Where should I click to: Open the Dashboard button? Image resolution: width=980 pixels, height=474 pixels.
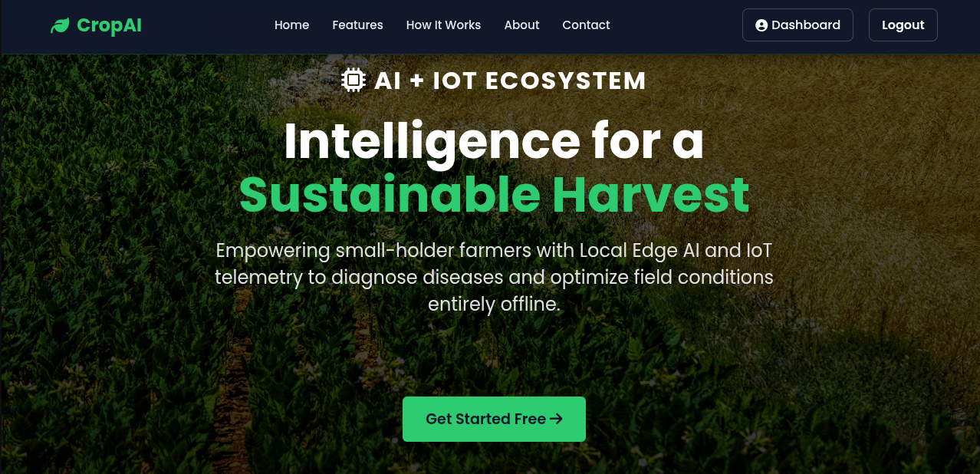tap(797, 25)
